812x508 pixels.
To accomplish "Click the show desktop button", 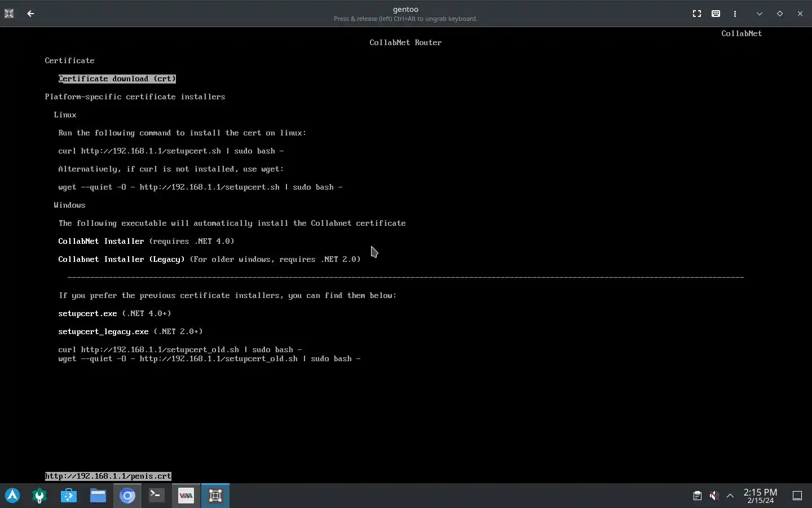I will coord(797,496).
